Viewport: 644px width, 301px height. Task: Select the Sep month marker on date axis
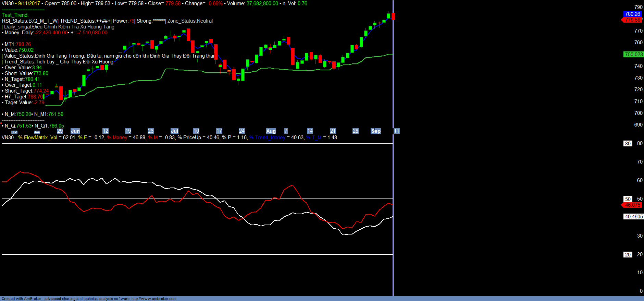(376, 131)
